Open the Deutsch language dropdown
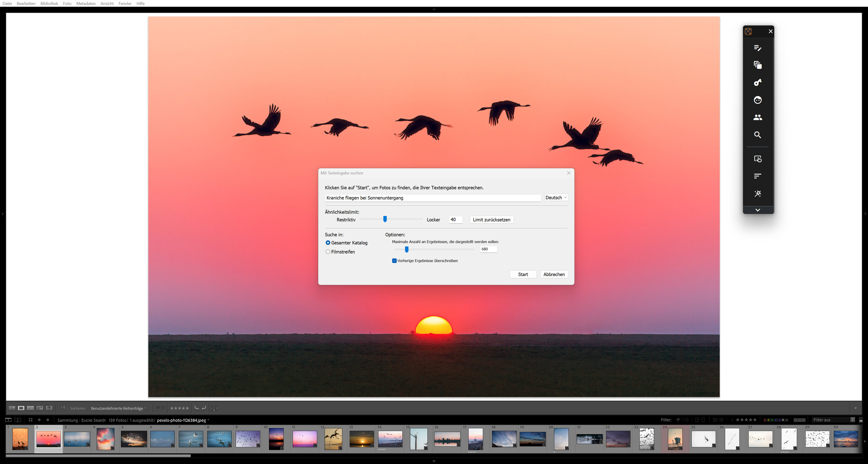868x464 pixels. tap(556, 198)
